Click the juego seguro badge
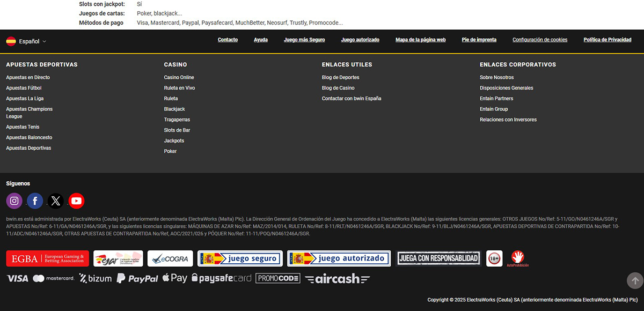 click(x=240, y=258)
